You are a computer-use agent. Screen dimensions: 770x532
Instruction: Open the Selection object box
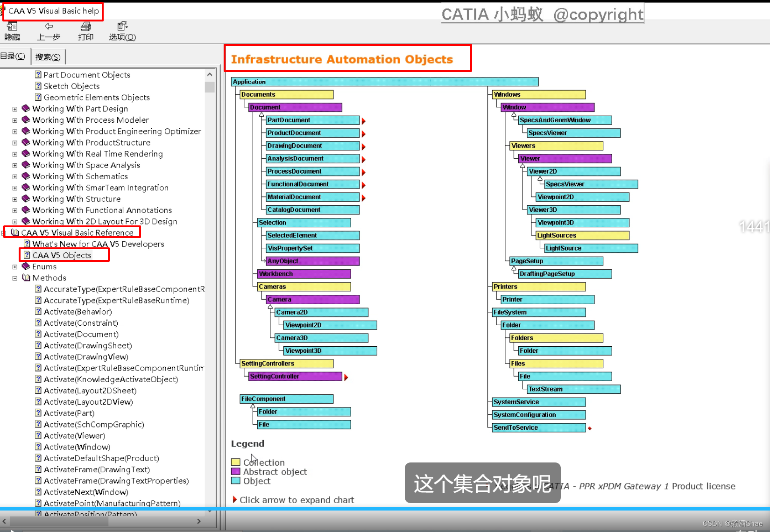point(304,223)
